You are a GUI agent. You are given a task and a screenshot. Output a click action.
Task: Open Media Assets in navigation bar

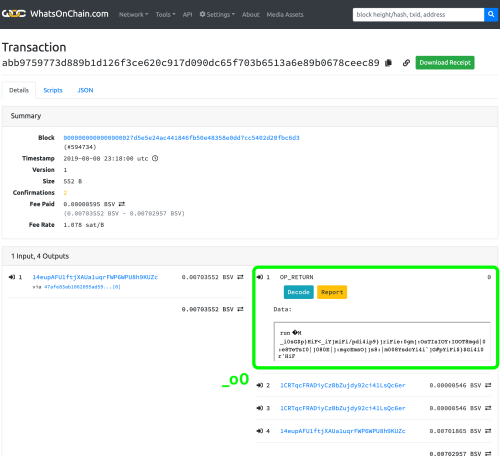tap(285, 15)
